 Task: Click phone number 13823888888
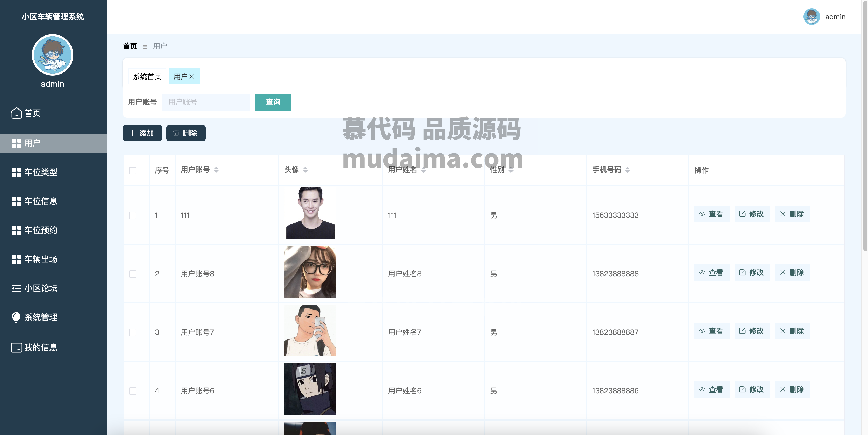pyautogui.click(x=615, y=274)
